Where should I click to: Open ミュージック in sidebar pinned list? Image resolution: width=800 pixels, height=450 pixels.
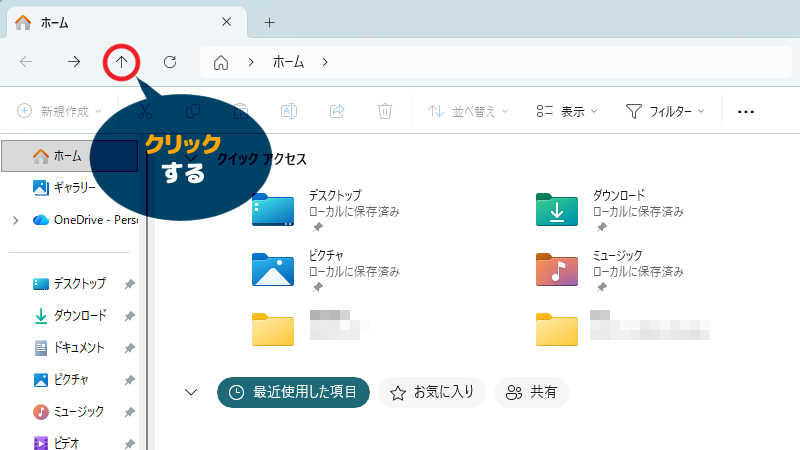[x=68, y=412]
